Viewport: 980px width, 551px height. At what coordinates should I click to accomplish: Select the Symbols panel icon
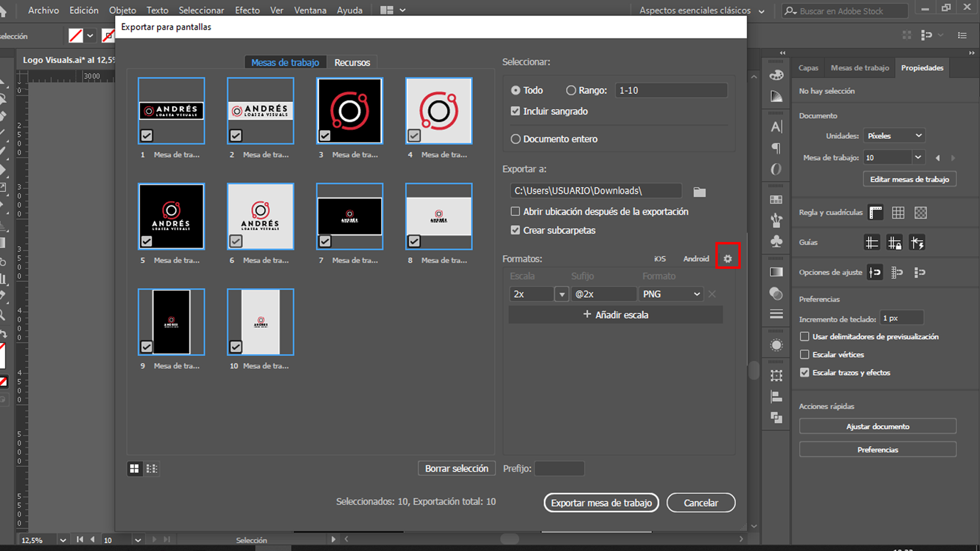click(776, 242)
